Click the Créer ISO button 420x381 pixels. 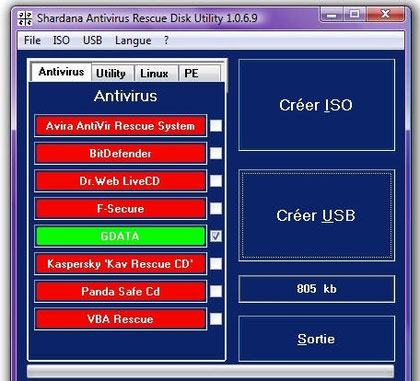coord(316,105)
